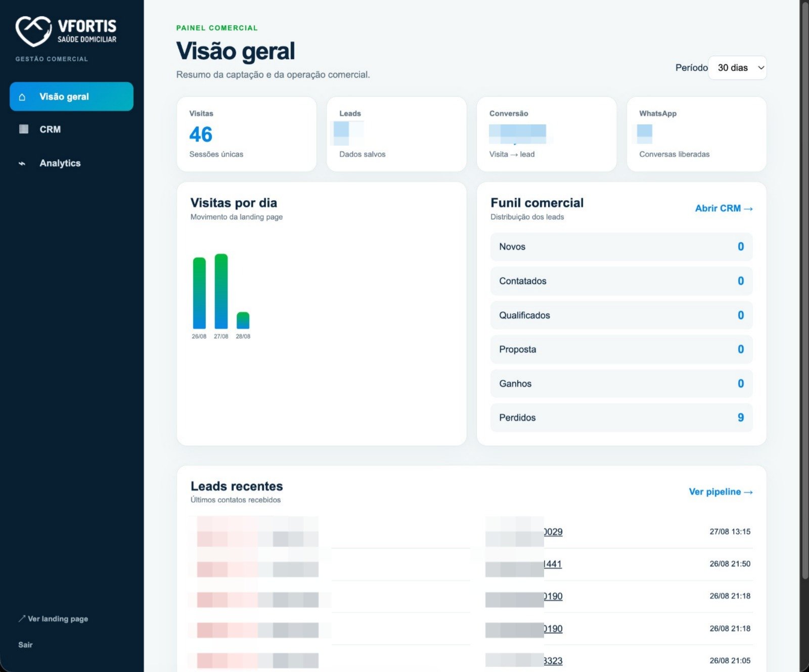
Task: Click the 27/08 bar in the chart
Action: 221,291
